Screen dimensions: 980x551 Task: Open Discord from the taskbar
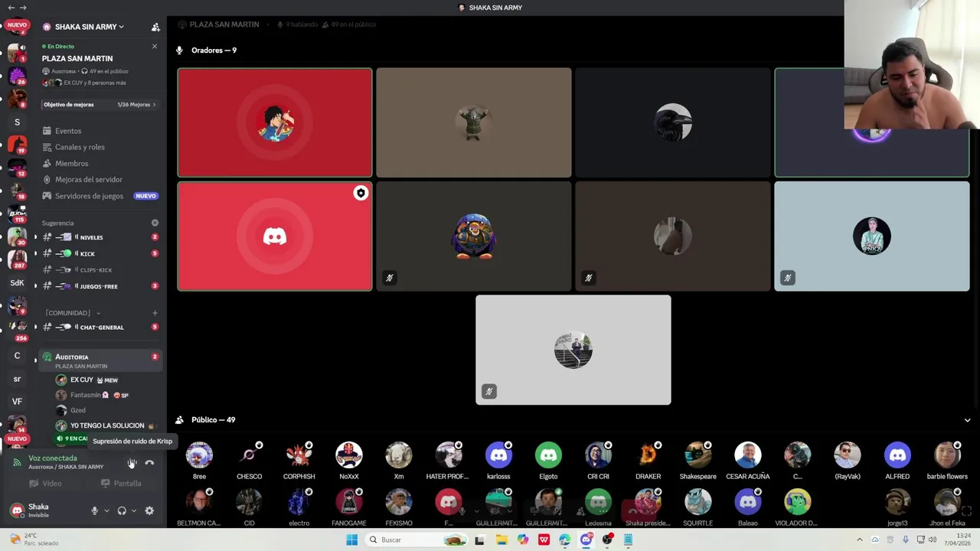pos(586,540)
